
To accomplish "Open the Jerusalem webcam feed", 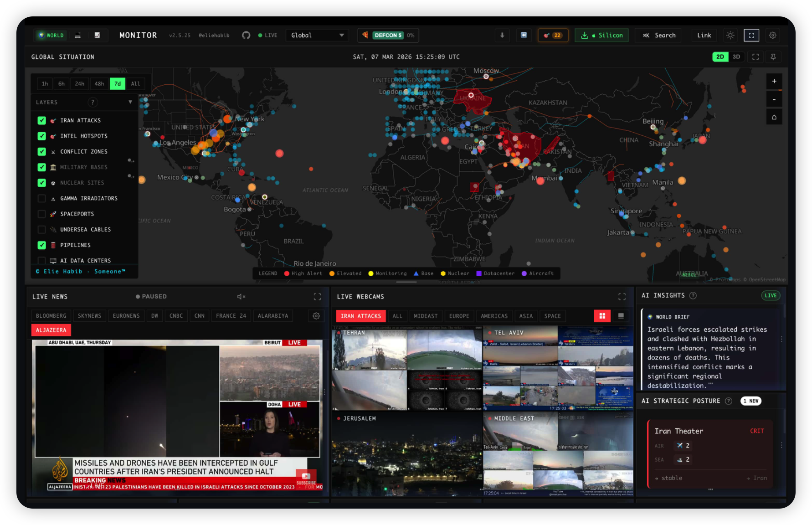I will click(407, 455).
